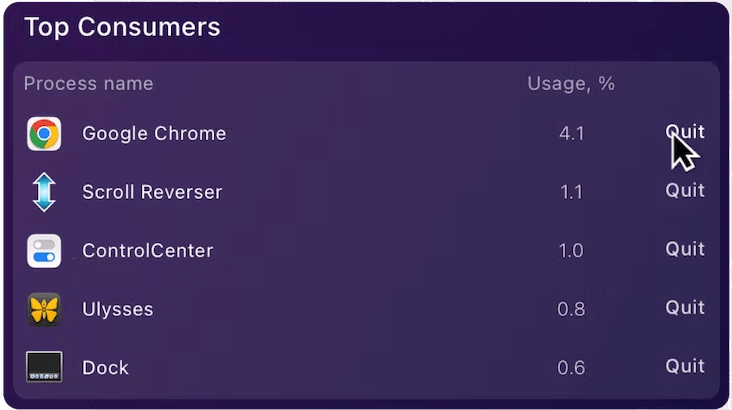The width and height of the screenshot is (732, 410).
Task: Quit Ulysses process
Action: point(685,307)
